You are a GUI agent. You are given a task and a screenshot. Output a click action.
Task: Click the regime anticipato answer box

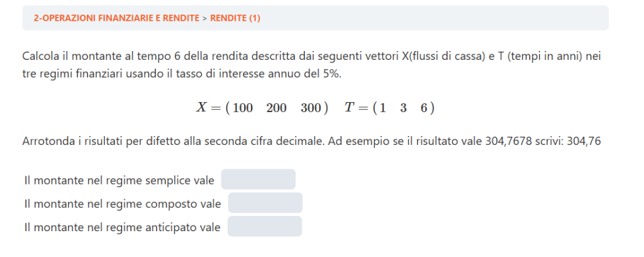[x=264, y=226]
